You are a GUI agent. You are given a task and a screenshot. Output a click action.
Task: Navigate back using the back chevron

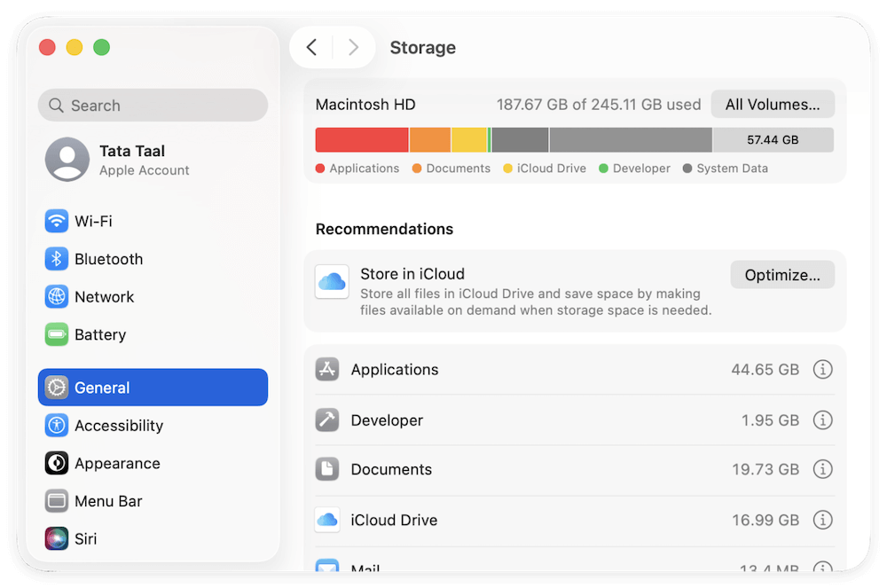(312, 47)
